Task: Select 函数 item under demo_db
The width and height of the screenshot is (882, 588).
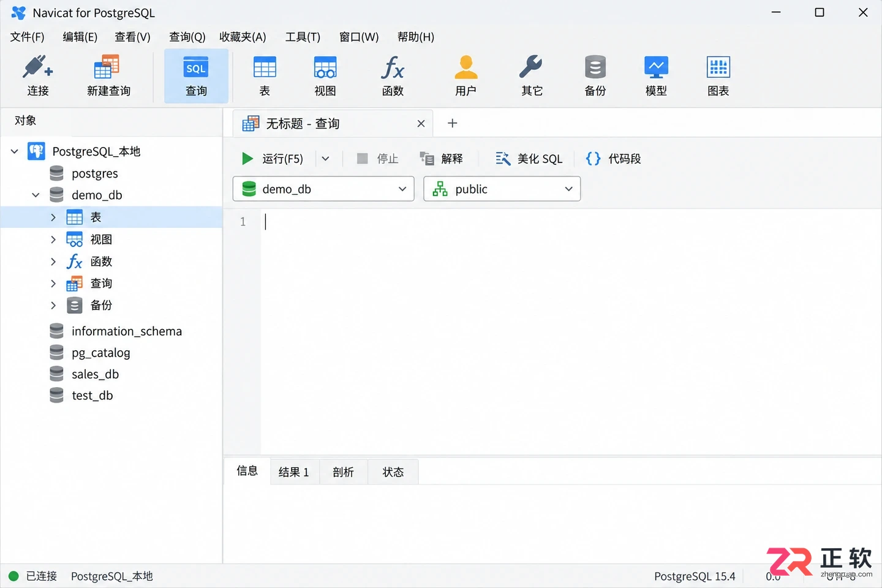Action: coord(89,262)
